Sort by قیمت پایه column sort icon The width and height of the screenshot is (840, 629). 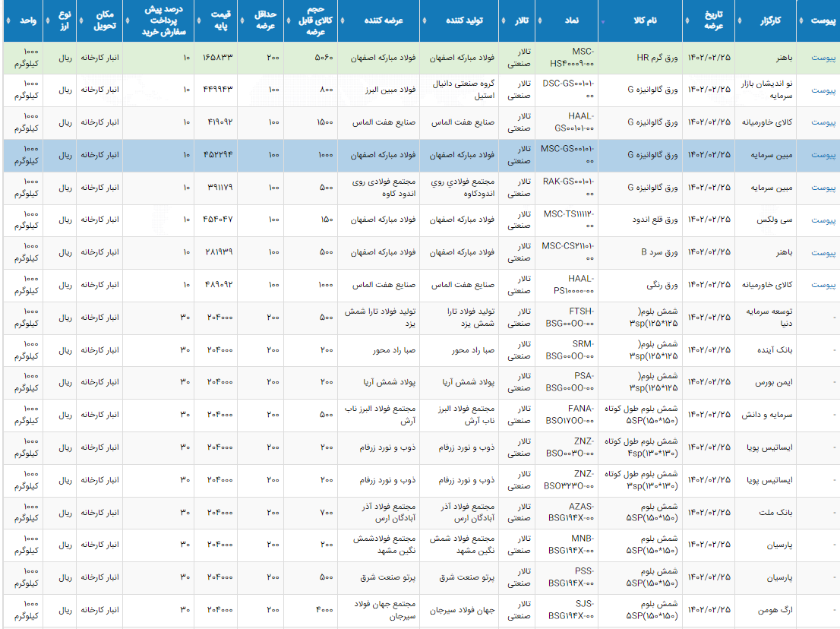[x=199, y=21]
